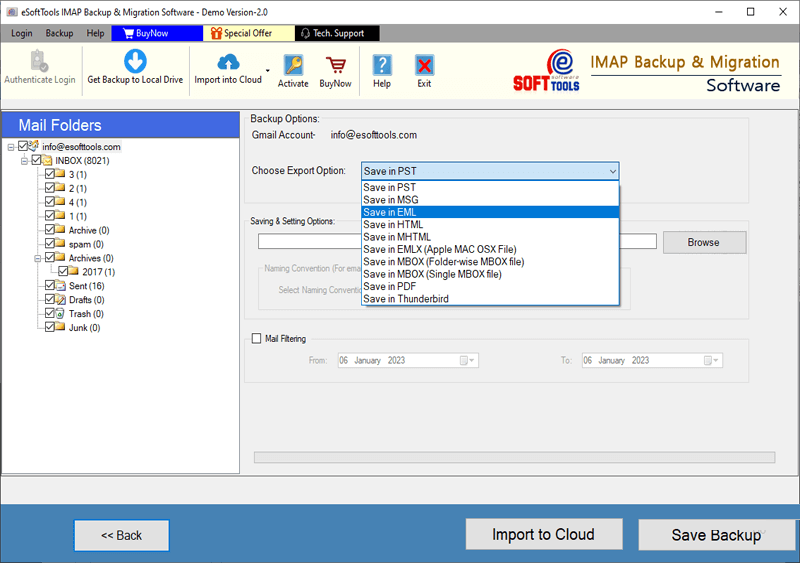Uncheck the Archive (0) checkbox
Image resolution: width=800 pixels, height=563 pixels.
tap(50, 230)
